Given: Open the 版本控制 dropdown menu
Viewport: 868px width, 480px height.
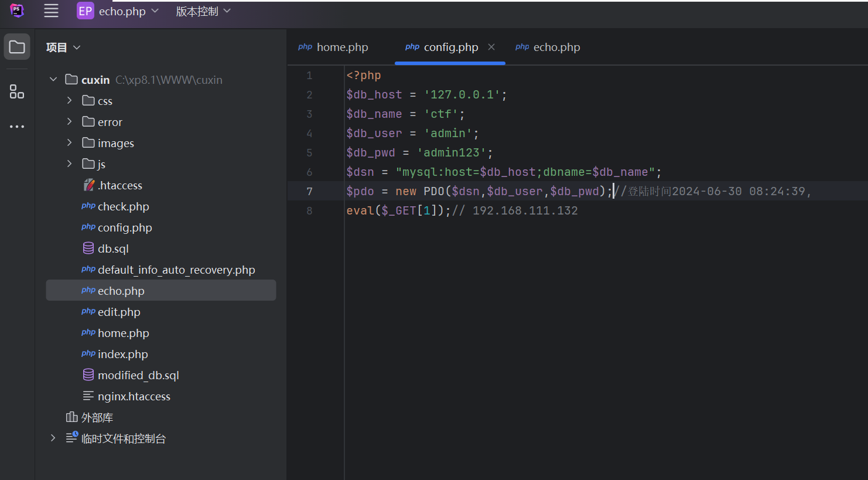Looking at the screenshot, I should click(x=203, y=11).
